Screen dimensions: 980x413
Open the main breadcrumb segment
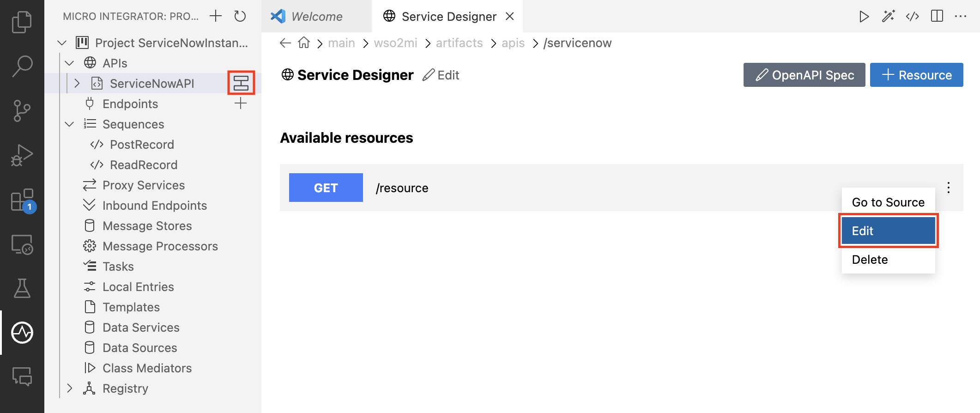click(x=341, y=43)
